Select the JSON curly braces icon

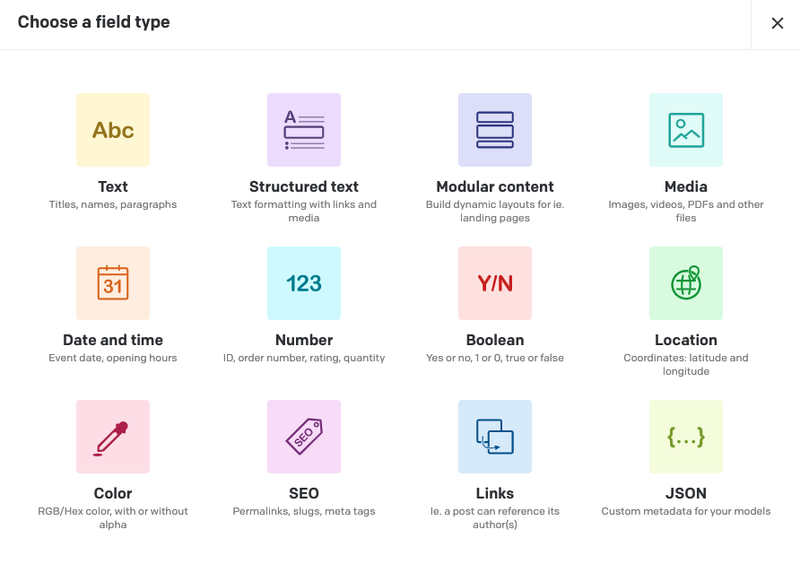coord(686,436)
